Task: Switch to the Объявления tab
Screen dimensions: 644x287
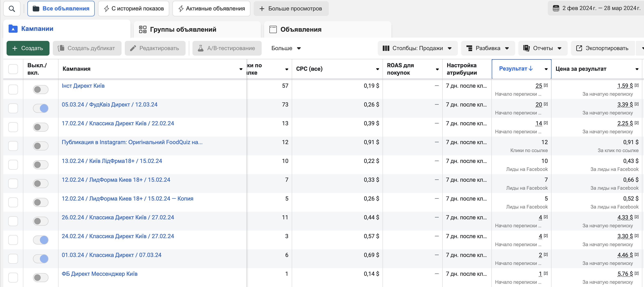Action: pos(328,29)
